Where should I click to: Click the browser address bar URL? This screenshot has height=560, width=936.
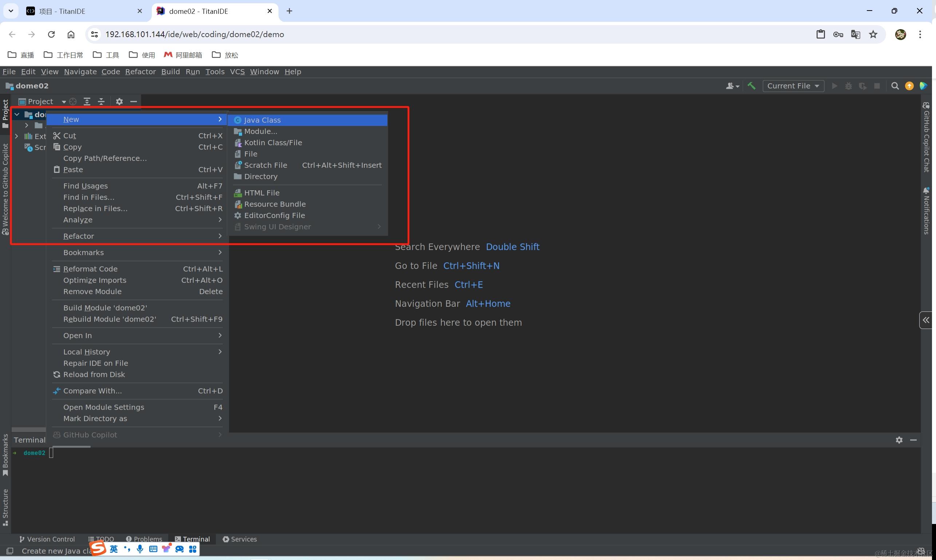pos(194,34)
